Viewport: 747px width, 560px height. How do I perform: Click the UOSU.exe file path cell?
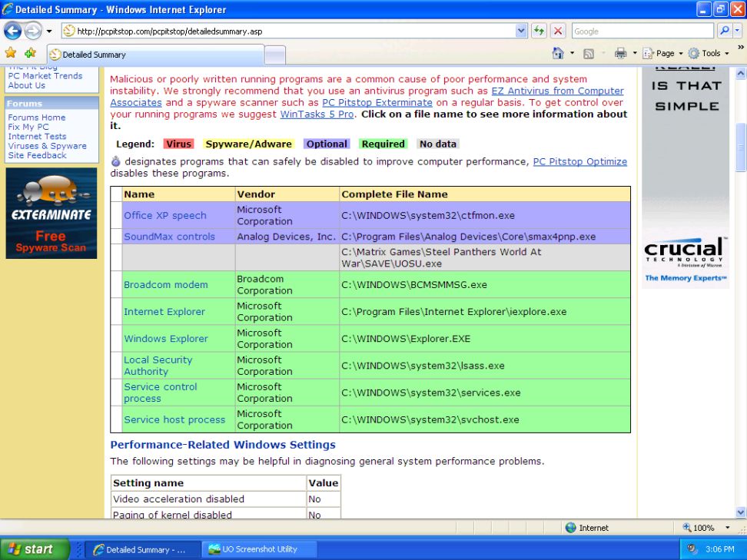pos(485,257)
